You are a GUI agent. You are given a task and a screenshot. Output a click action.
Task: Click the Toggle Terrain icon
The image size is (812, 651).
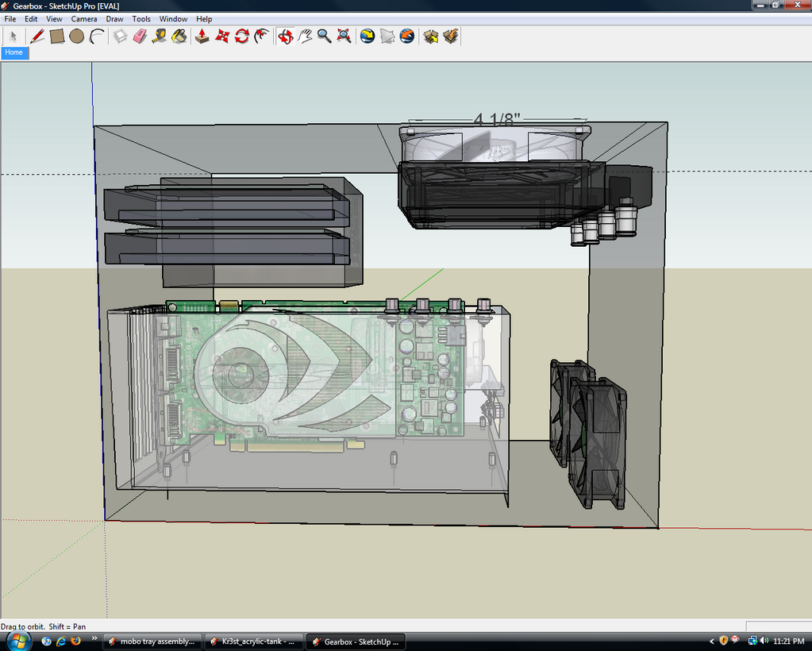point(387,37)
